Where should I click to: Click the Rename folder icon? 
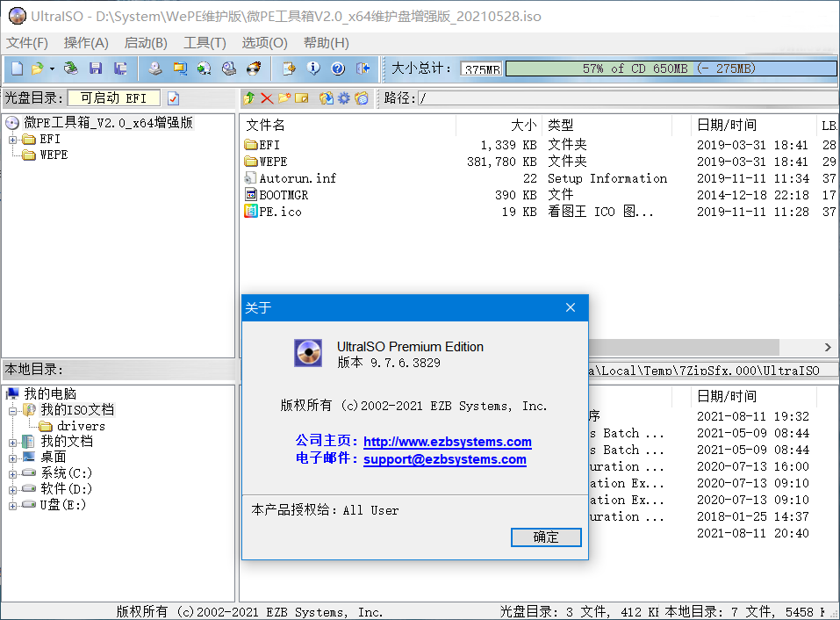[302, 98]
